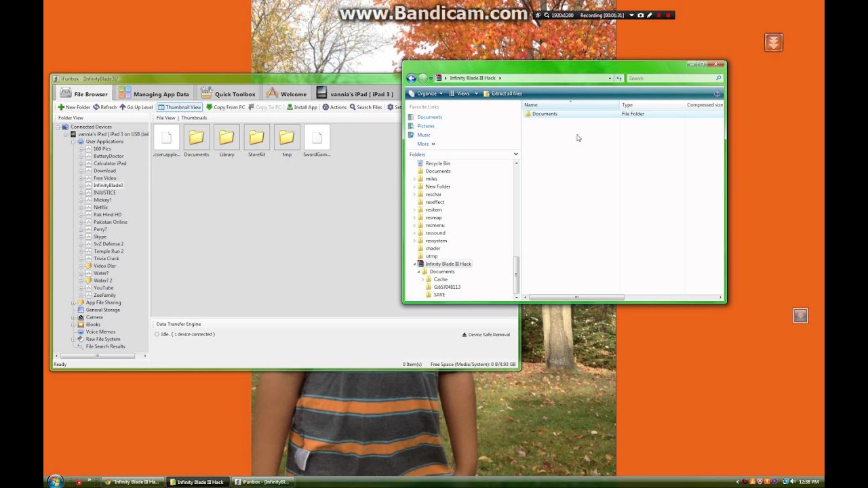Open the iBooks node in iFunbox
The height and width of the screenshot is (488, 868).
[x=93, y=325]
